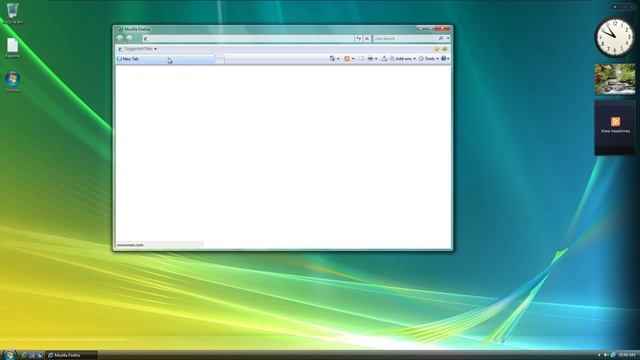Click the browser Back arrow button

(120, 38)
